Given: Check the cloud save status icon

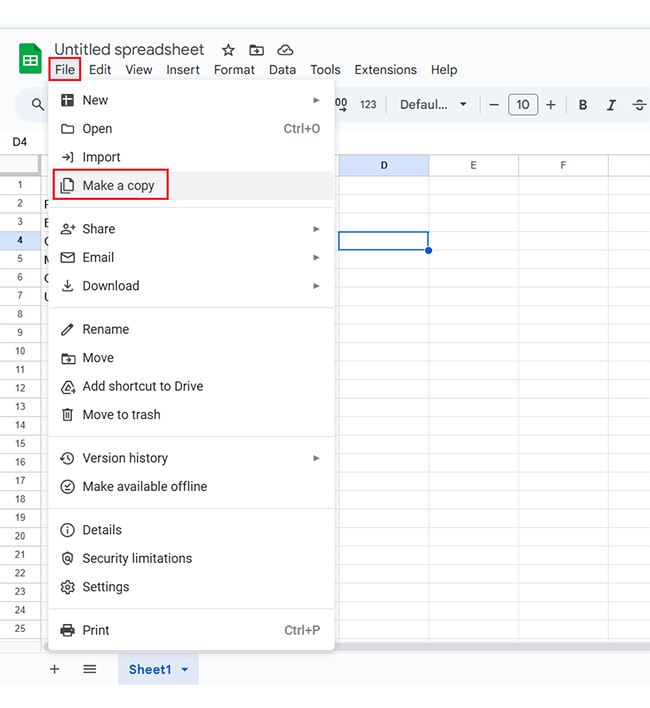Looking at the screenshot, I should (x=286, y=50).
